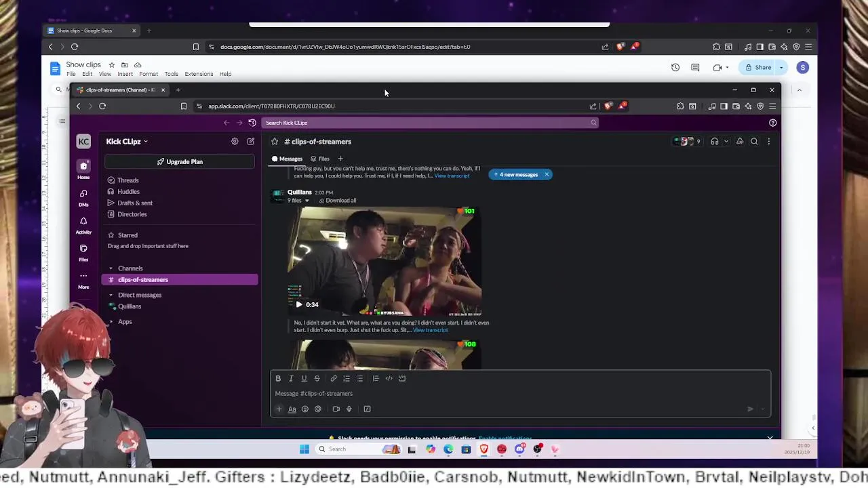Compose a new message with pencil icon
The height and width of the screenshot is (488, 868).
(x=251, y=142)
